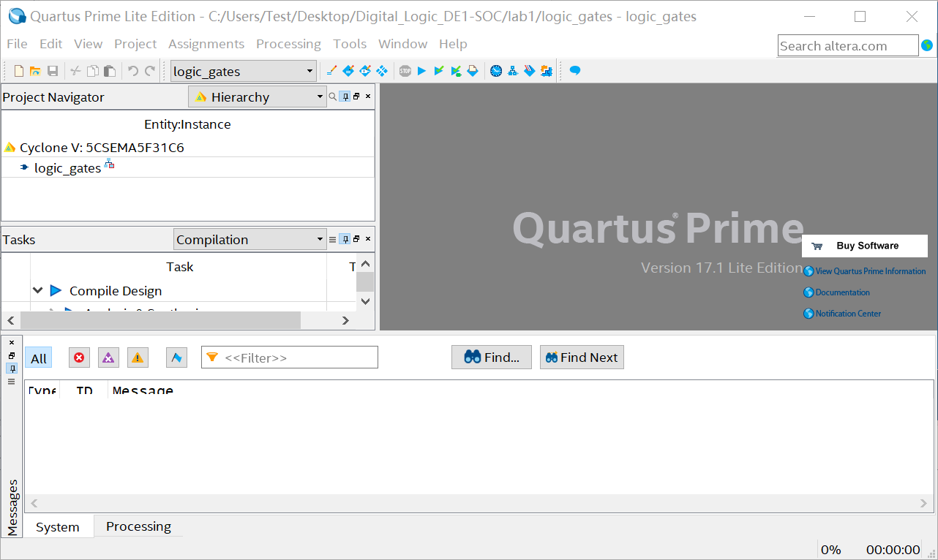Collapse the Compile Design task

coord(38,291)
